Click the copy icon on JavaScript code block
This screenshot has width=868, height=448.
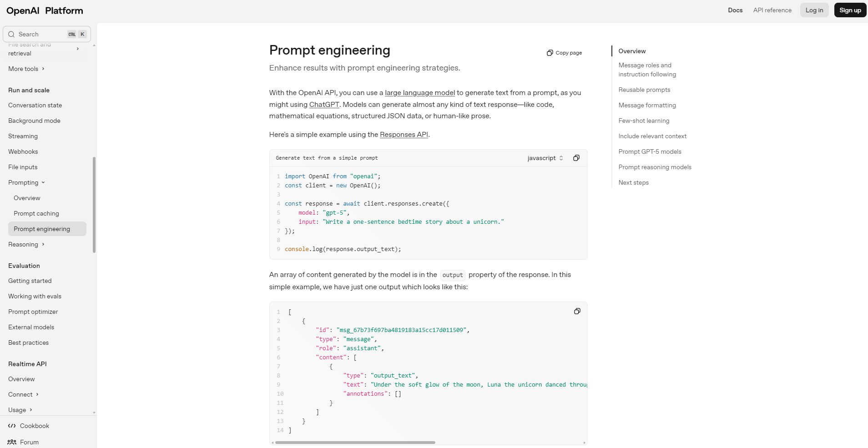point(576,158)
